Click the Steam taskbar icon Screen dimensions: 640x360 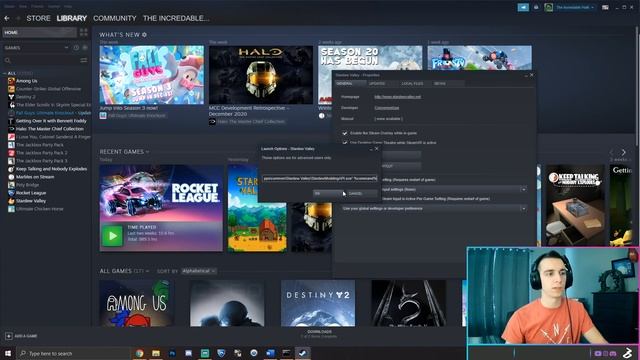tap(302, 353)
